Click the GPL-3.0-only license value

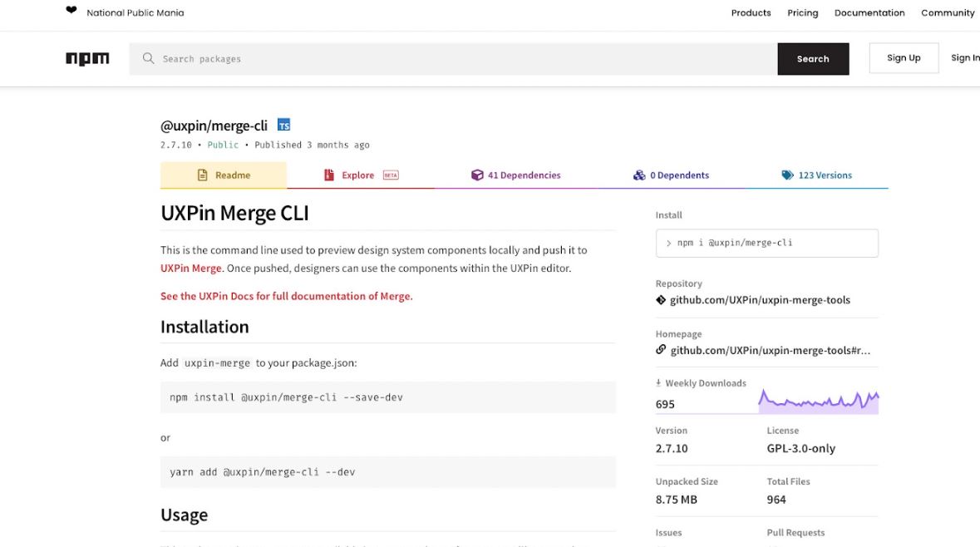pyautogui.click(x=800, y=448)
